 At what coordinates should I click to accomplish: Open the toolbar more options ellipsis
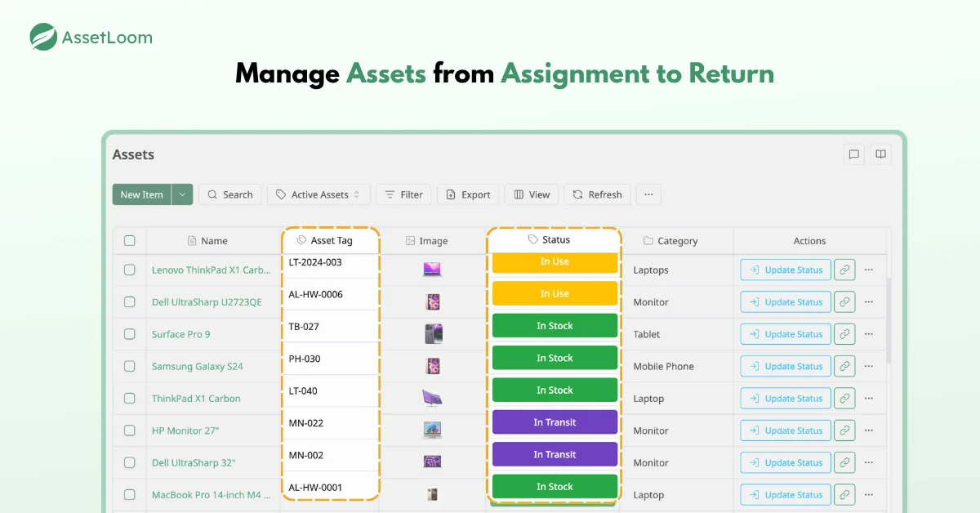tap(648, 194)
